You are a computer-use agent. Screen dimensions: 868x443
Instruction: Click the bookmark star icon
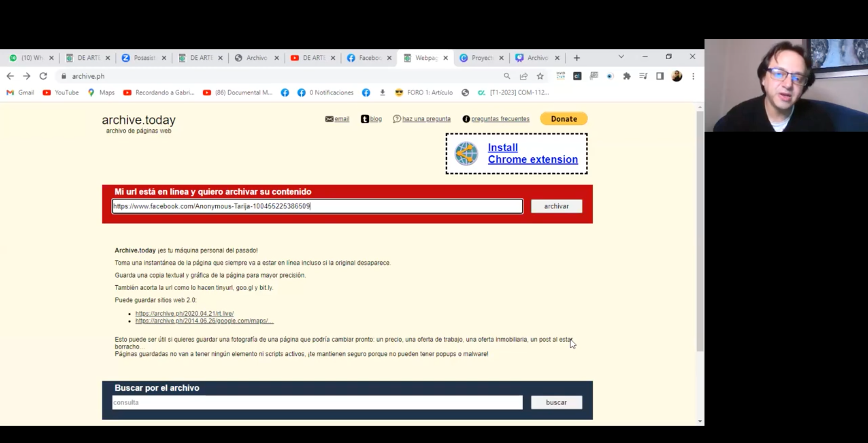point(540,76)
